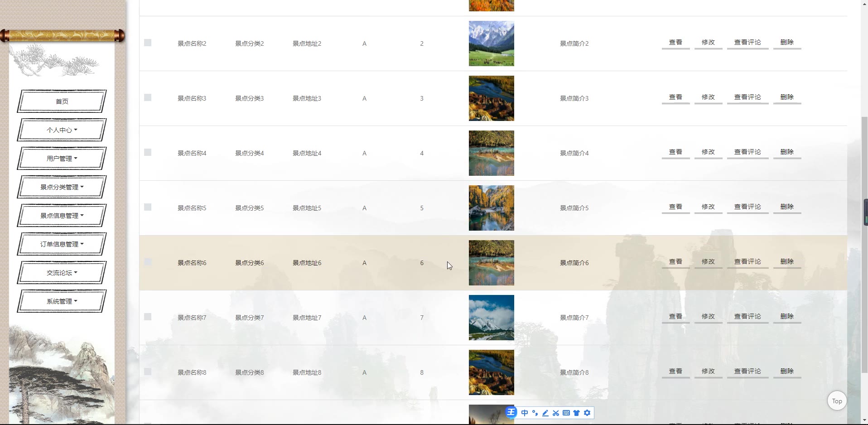Click the IME logo icon with 王

pyautogui.click(x=511, y=412)
